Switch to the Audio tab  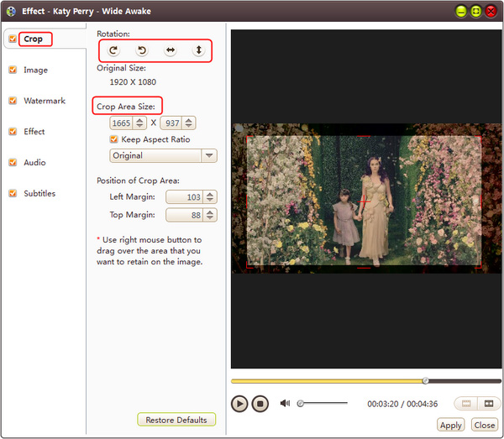(34, 163)
